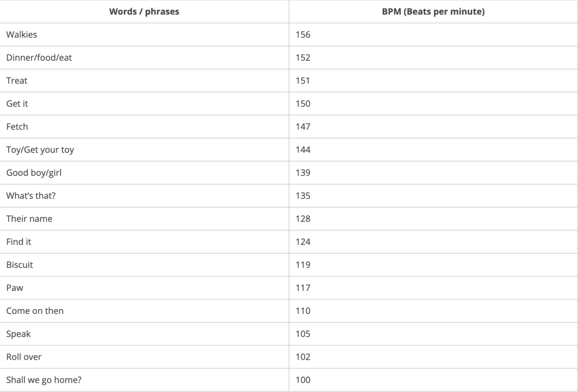This screenshot has height=392, width=578.
Task: Select the Come on then cell
Action: pos(35,311)
